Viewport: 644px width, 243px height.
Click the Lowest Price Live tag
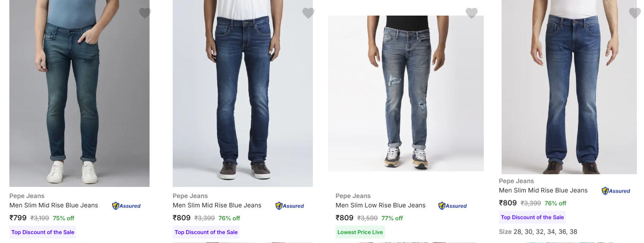coord(360,232)
